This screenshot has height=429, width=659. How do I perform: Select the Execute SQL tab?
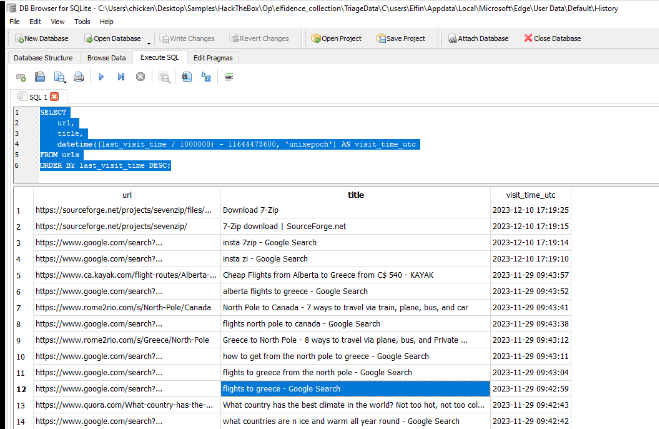[x=159, y=58]
